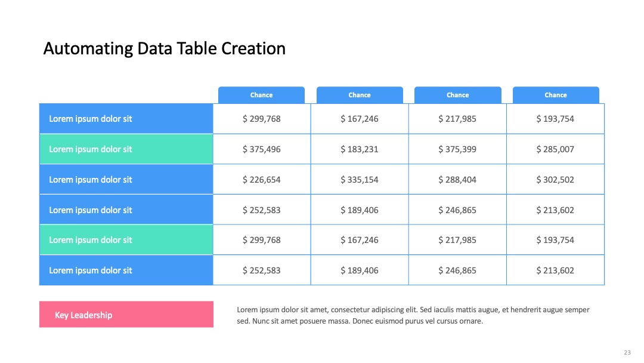Image resolution: width=644 pixels, height=363 pixels.
Task: Click the Lorem ipsum description paragraph
Action: [x=413, y=315]
